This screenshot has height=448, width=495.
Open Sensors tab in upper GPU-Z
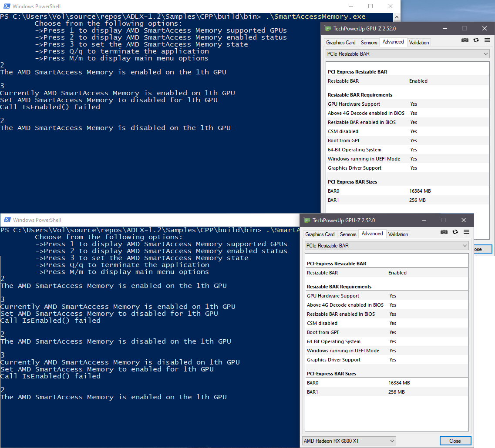(369, 42)
